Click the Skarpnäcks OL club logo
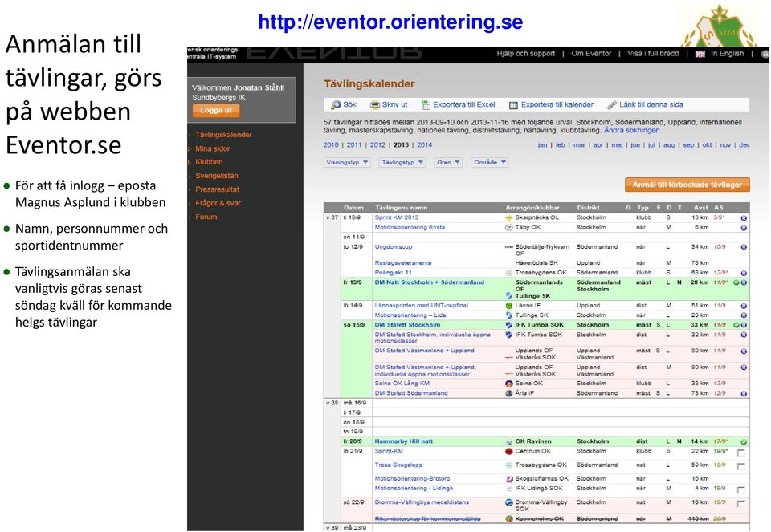This screenshot has height=532, width=771. click(509, 217)
